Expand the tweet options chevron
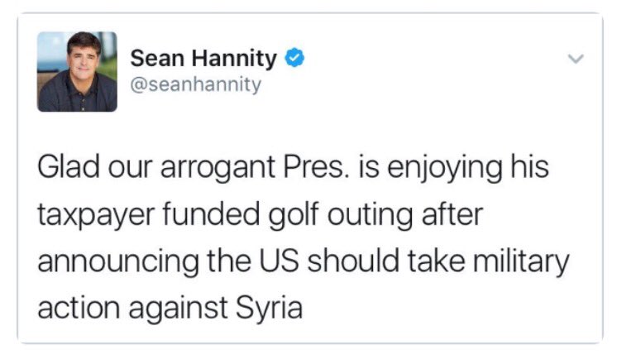The width and height of the screenshot is (617, 364). 576,59
